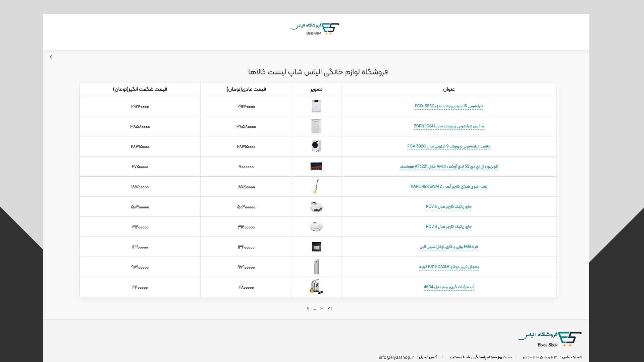Open the FCD-3550 dishwasher thumbnail
The image size is (644, 362).
pos(316,106)
